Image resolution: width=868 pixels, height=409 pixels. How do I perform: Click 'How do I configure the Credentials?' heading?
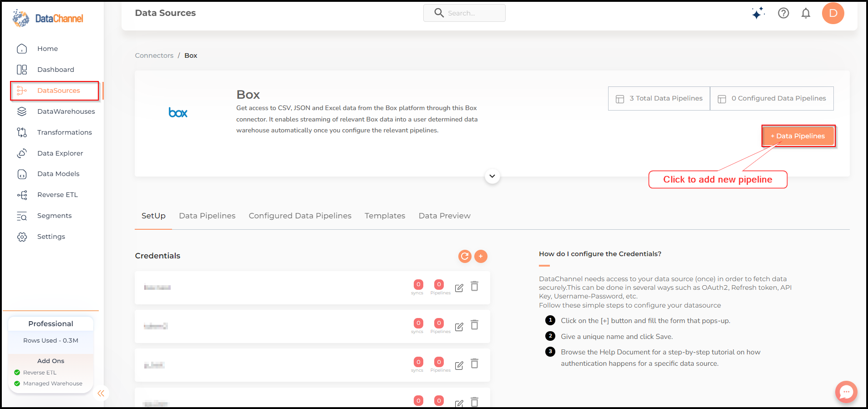coord(600,254)
